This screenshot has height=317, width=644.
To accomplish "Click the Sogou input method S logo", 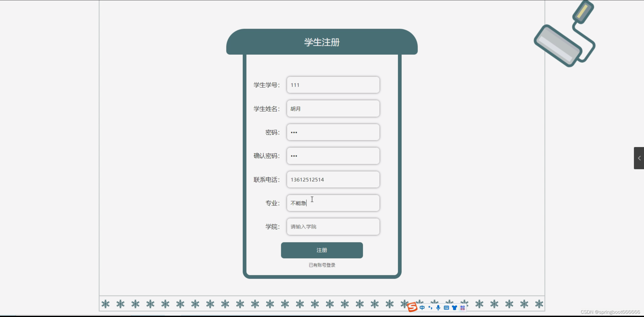I will 412,307.
